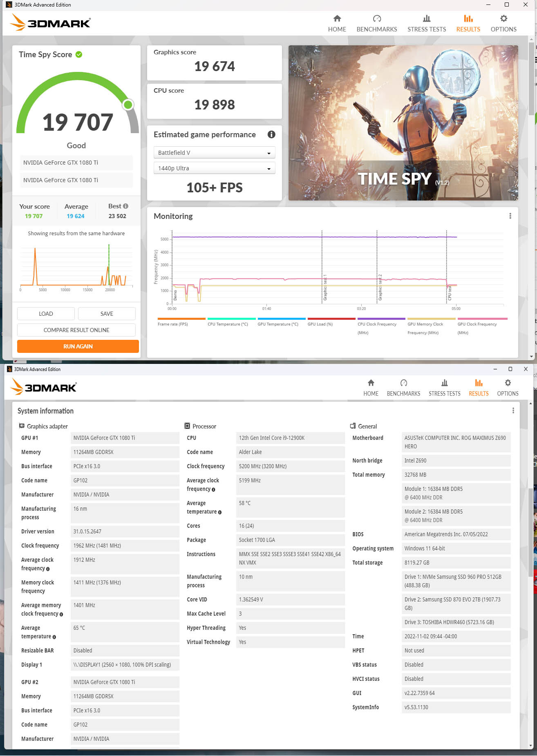This screenshot has height=756, width=537.
Task: Toggle the GPU Temperature legend swatch
Action: (282, 319)
